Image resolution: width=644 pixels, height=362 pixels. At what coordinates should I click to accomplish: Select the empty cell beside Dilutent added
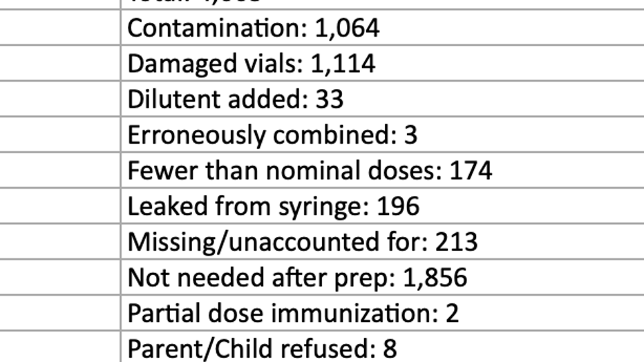pyautogui.click(x=60, y=99)
